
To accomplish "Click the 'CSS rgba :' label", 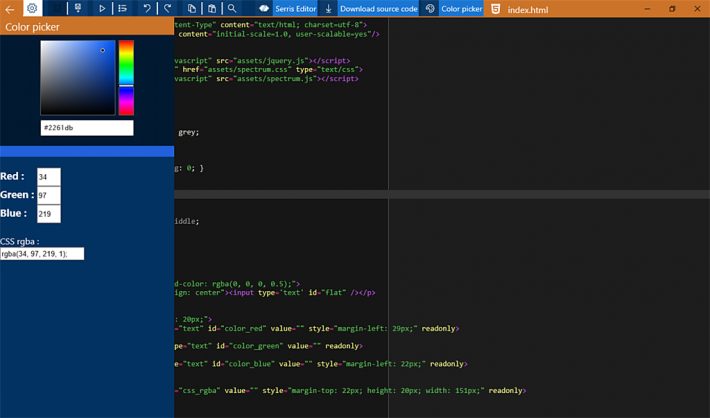I will tap(19, 241).
